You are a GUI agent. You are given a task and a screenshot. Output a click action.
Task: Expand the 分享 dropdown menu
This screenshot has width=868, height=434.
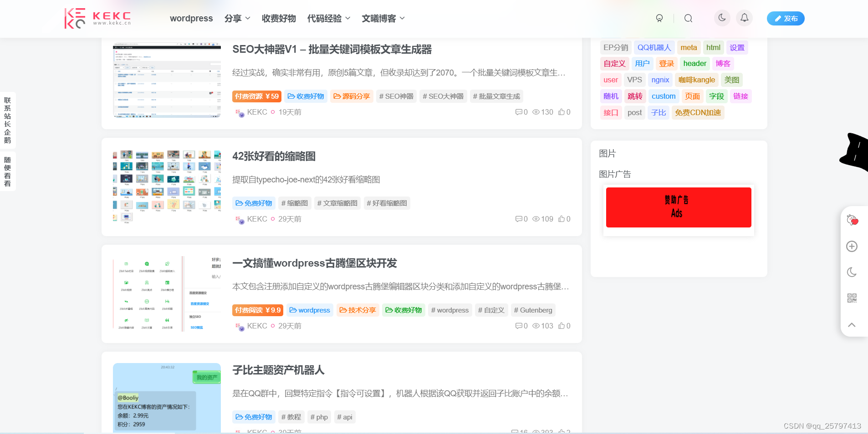pyautogui.click(x=237, y=18)
